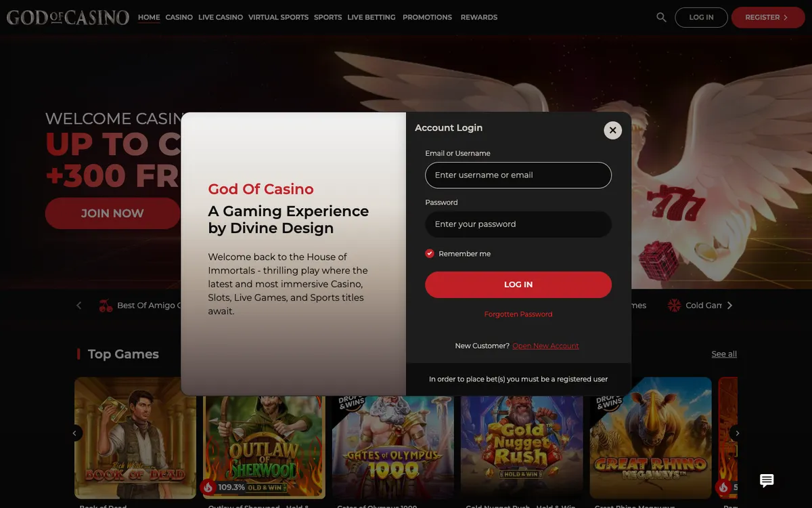Image resolution: width=812 pixels, height=508 pixels.
Task: Go to Live Casino section
Action: point(221,17)
